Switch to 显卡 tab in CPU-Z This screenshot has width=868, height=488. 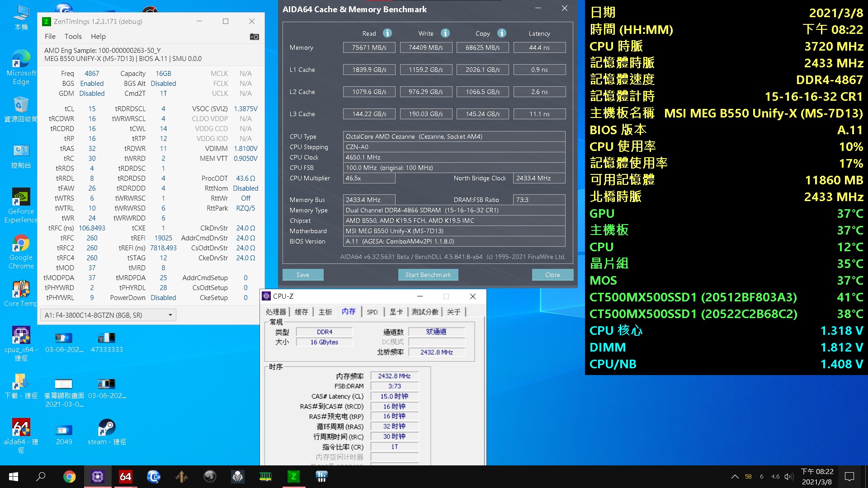coord(396,312)
